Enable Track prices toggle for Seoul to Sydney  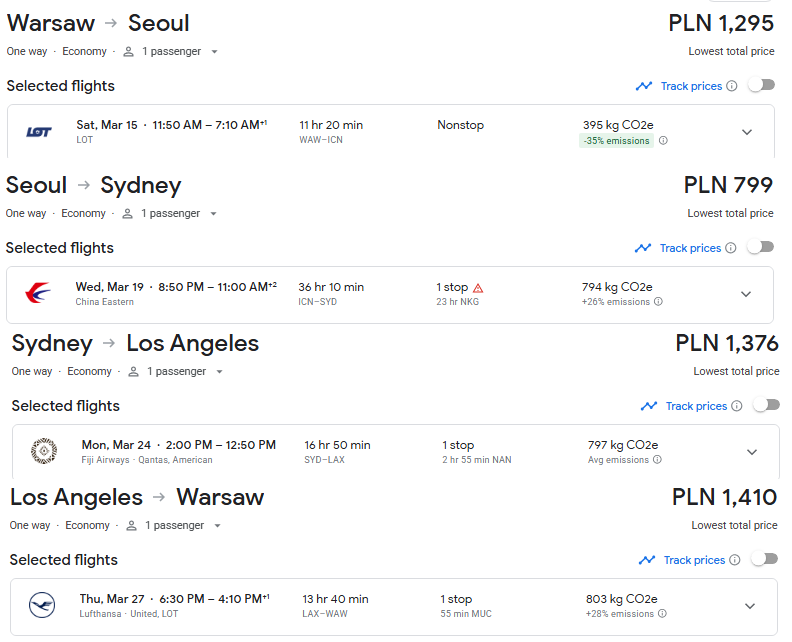[x=761, y=247]
